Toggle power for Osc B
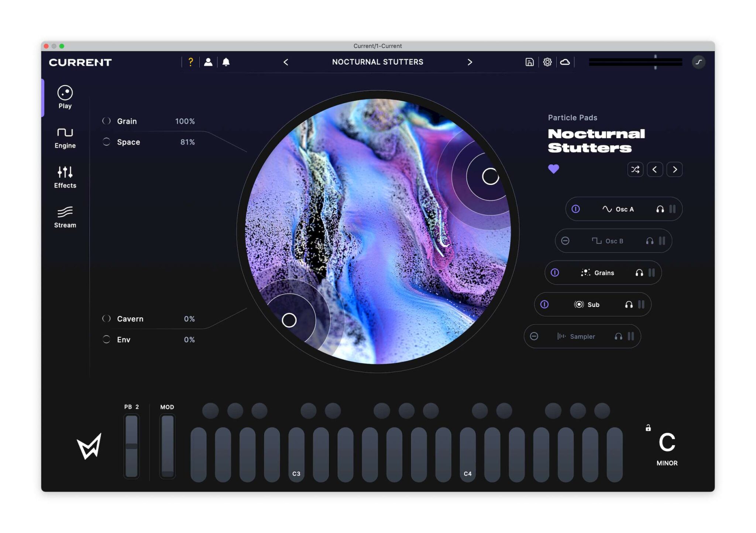The width and height of the screenshot is (756, 533). pos(566,241)
